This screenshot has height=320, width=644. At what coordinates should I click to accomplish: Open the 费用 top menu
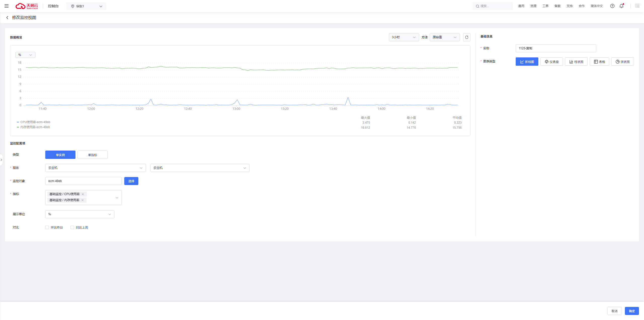point(521,6)
